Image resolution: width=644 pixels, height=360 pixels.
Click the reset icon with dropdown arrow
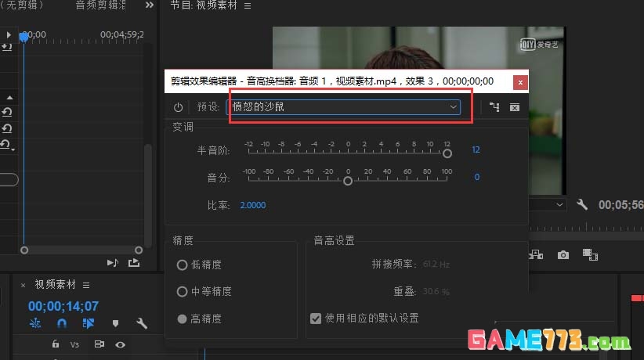[x=7, y=145]
